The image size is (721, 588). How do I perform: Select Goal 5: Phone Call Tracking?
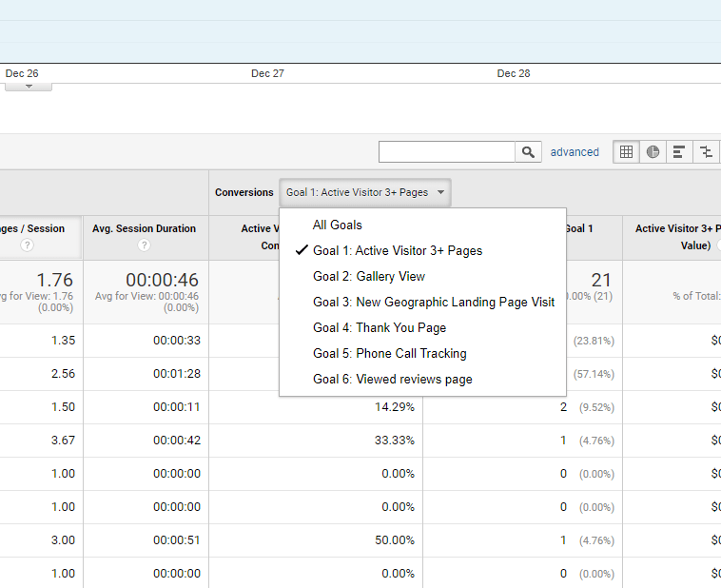tap(390, 354)
